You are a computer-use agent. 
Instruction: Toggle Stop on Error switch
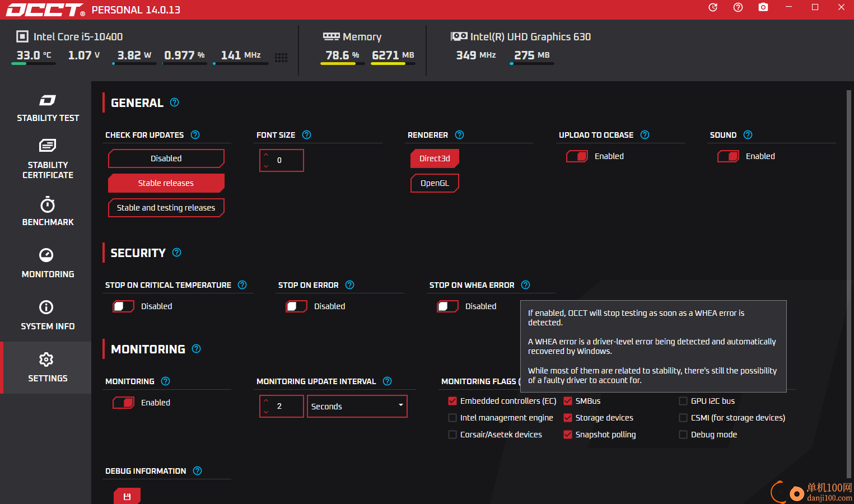pos(296,306)
